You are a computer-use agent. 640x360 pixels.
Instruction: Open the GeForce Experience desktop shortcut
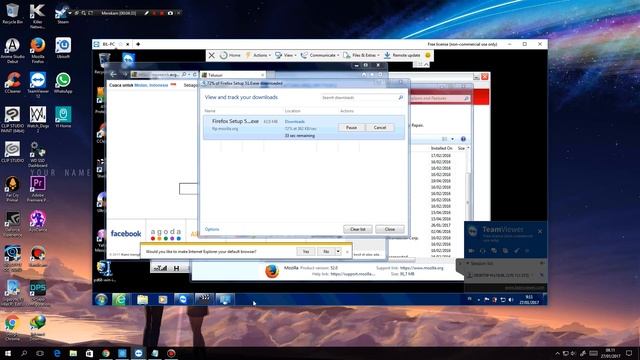pos(12,223)
